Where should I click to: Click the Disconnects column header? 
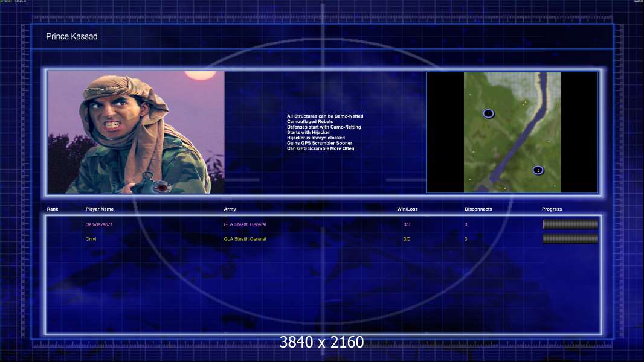(x=478, y=209)
